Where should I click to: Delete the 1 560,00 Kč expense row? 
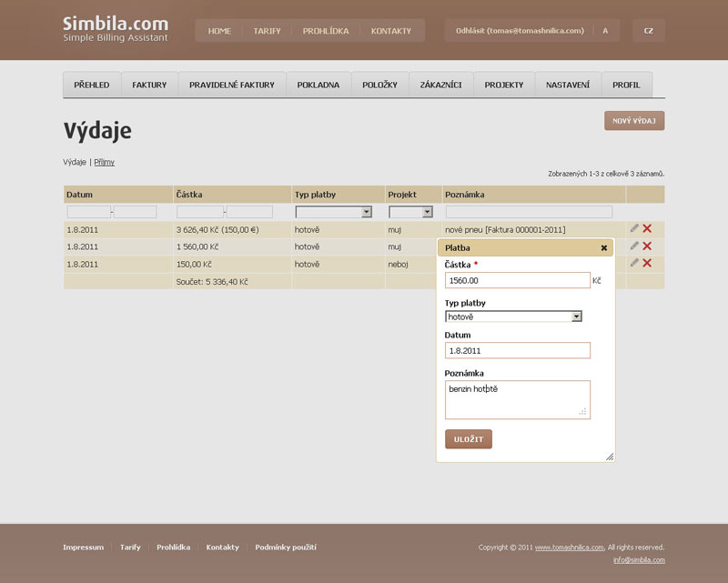click(x=647, y=246)
